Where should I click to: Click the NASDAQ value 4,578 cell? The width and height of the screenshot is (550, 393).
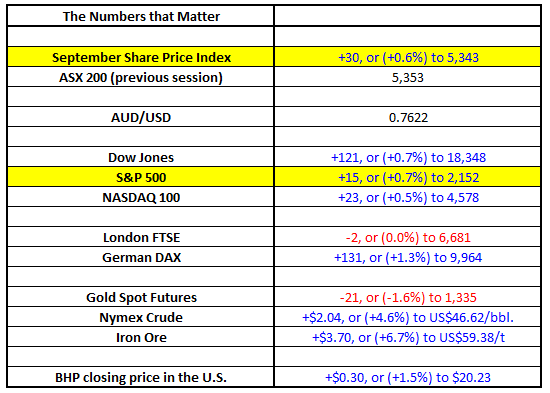pyautogui.click(x=408, y=197)
